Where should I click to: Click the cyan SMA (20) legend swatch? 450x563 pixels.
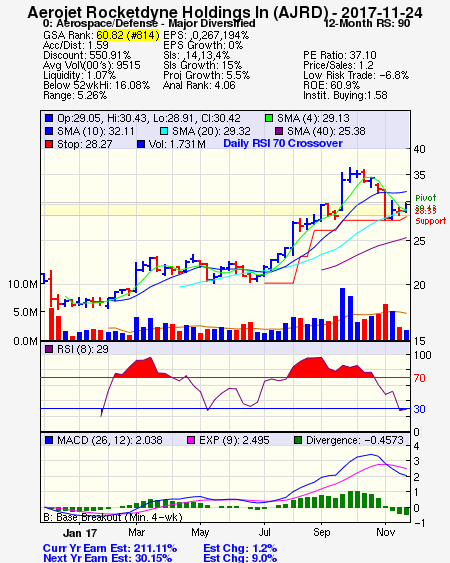pos(164,131)
